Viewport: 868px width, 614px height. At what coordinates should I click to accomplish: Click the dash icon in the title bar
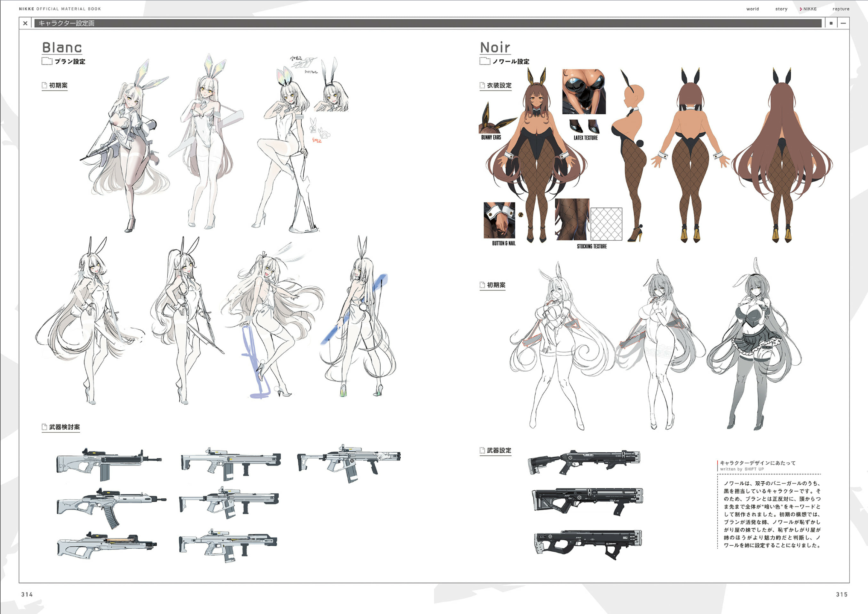pyautogui.click(x=843, y=23)
